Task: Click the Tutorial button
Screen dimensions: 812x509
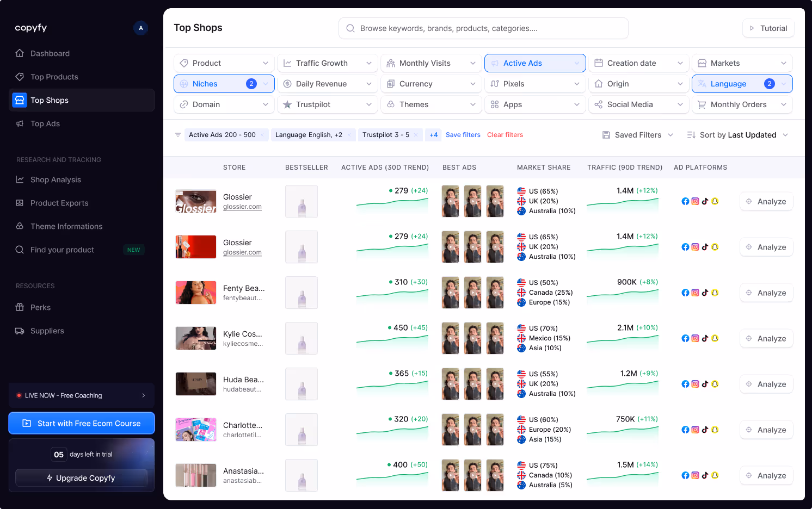Action: pyautogui.click(x=768, y=28)
